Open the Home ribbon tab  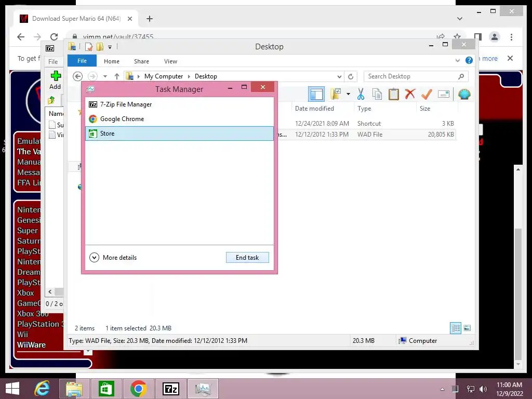(x=112, y=61)
